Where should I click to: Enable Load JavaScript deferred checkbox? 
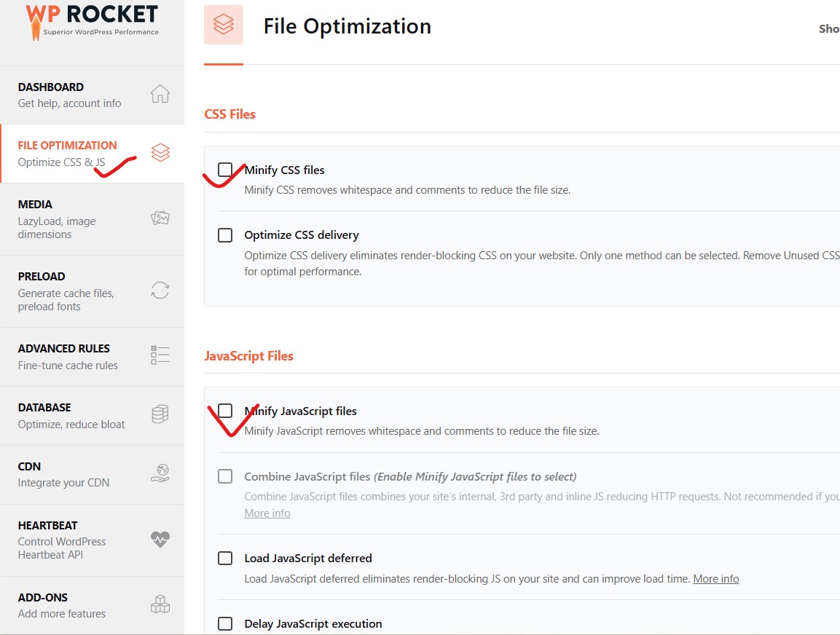pyautogui.click(x=225, y=559)
